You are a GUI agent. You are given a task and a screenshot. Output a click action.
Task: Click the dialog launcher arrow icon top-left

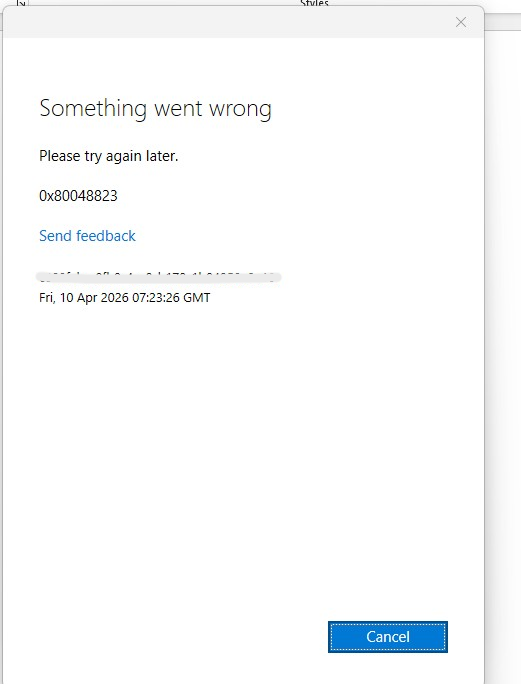tap(21, 3)
